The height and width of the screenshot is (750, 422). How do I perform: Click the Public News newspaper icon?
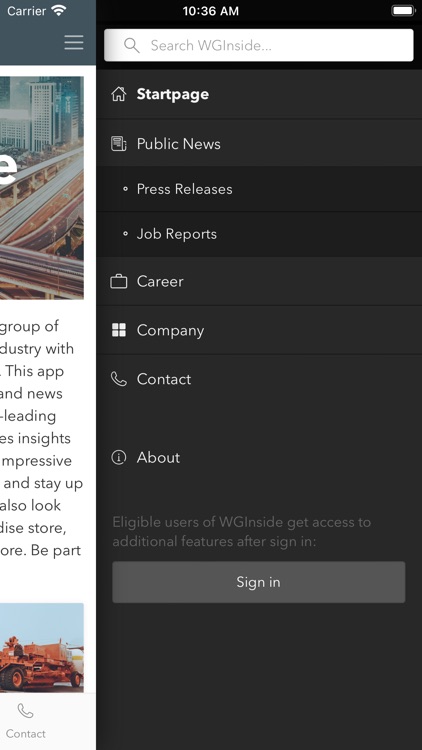119,143
